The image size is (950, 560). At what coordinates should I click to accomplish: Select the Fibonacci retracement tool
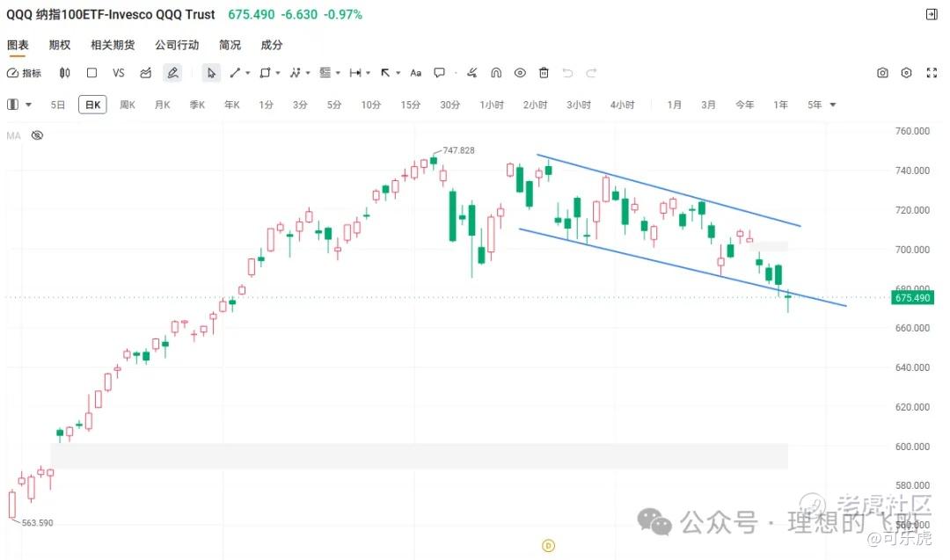pyautogui.click(x=325, y=73)
